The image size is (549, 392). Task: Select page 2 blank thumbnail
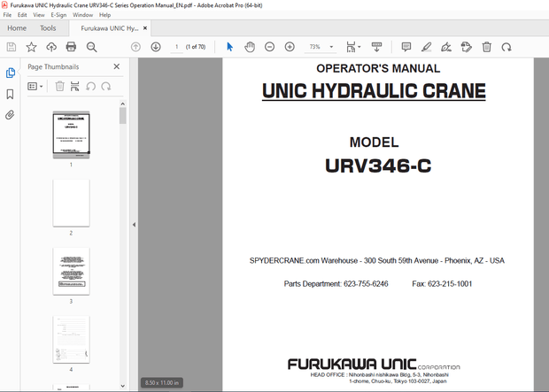point(71,203)
